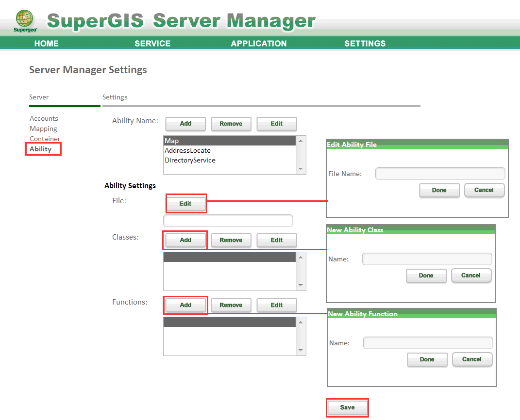Go to Container settings
The image size is (520, 420).
tap(45, 139)
